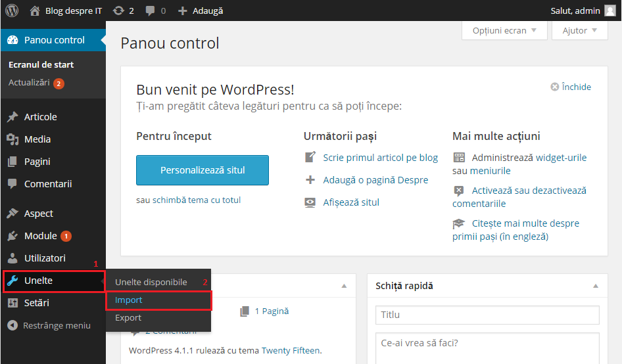Open the Articole menu
The image size is (622, 364).
point(53,117)
